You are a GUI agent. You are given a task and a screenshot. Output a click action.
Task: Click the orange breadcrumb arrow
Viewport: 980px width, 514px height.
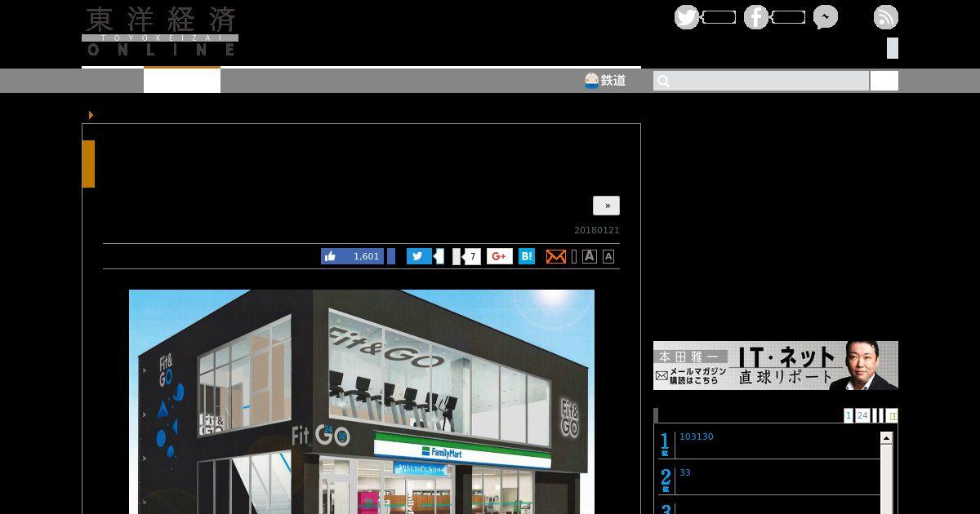click(x=91, y=115)
